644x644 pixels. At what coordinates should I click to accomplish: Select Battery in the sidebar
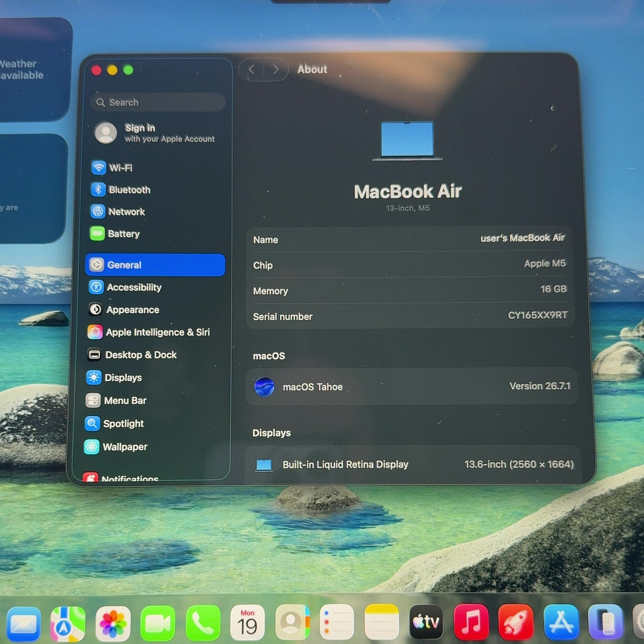click(115, 233)
